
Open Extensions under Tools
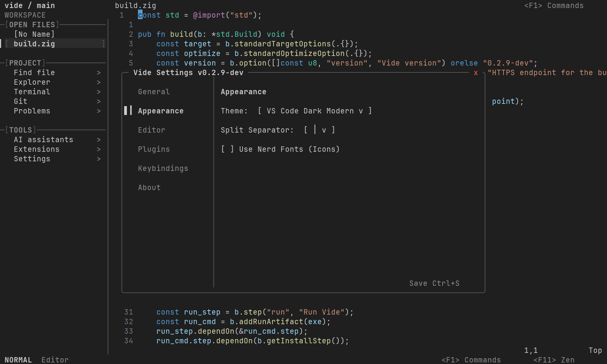point(36,149)
